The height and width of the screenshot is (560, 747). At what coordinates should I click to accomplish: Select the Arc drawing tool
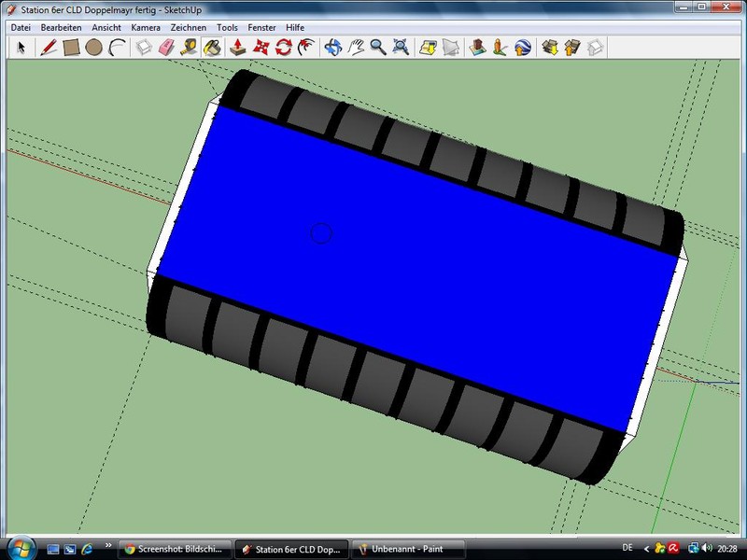click(x=117, y=48)
